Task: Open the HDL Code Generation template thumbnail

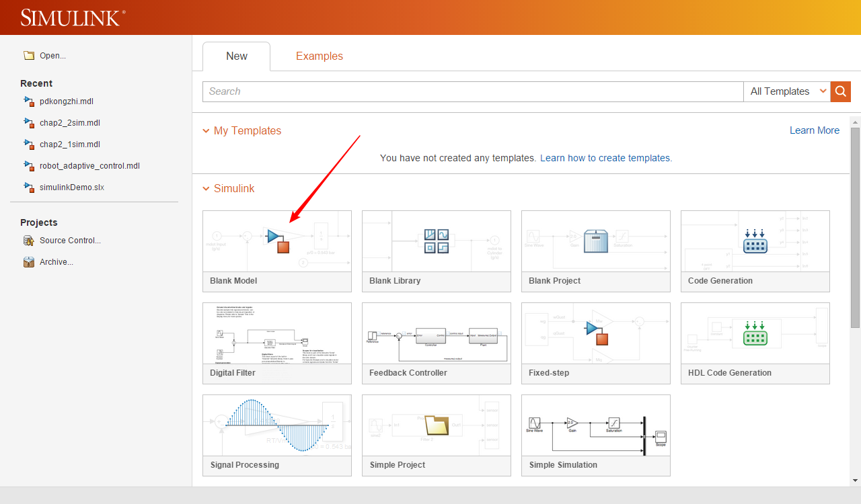Action: [x=755, y=333]
